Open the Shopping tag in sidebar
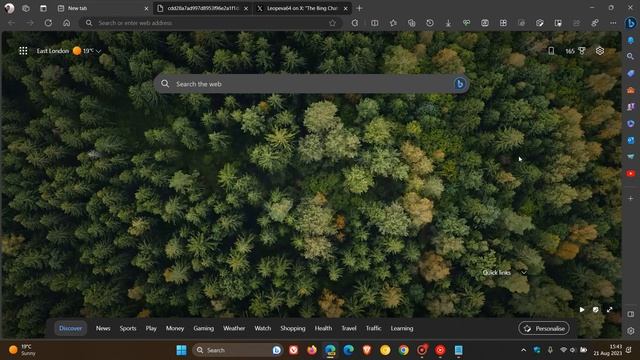The height and width of the screenshot is (360, 640). 631,73
